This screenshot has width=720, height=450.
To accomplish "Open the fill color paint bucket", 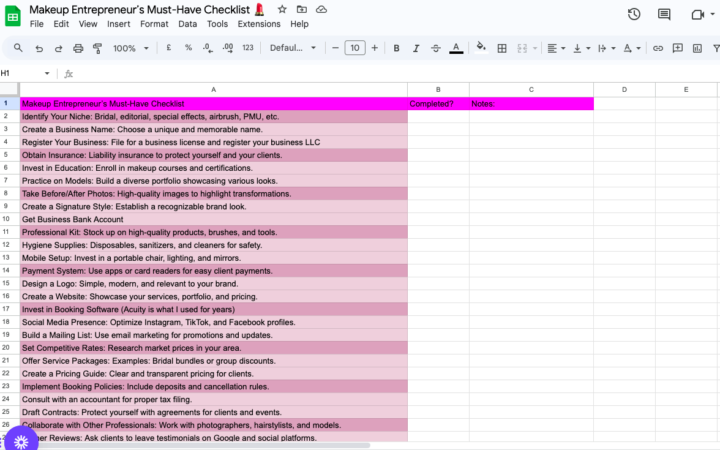I will [480, 48].
